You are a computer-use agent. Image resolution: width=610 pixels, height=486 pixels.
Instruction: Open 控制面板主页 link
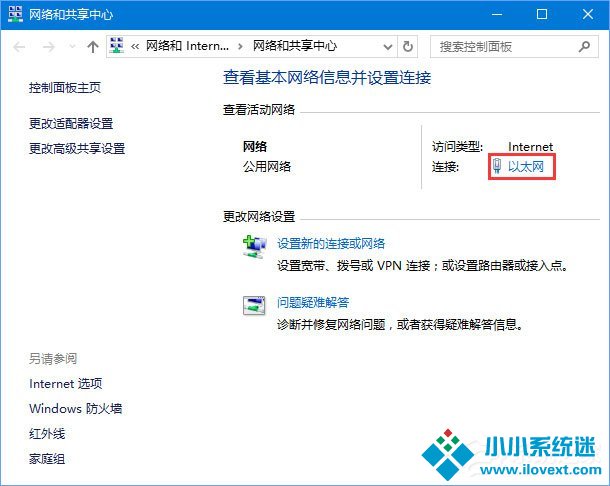pyautogui.click(x=65, y=88)
